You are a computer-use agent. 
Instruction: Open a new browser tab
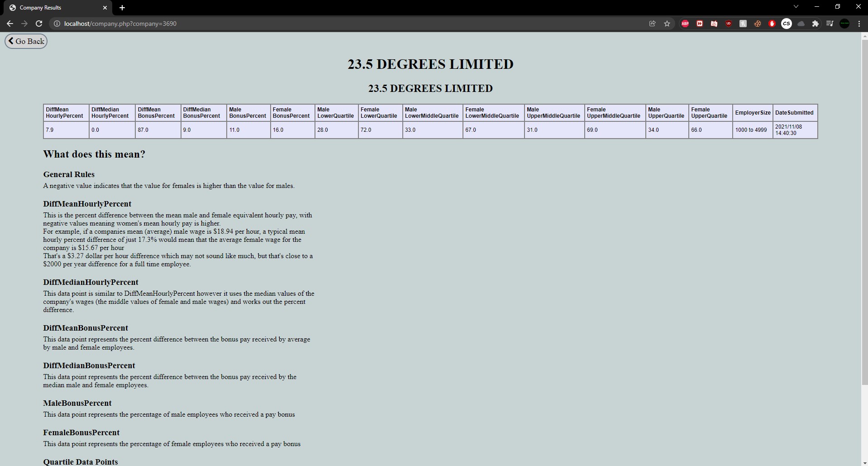coord(122,8)
